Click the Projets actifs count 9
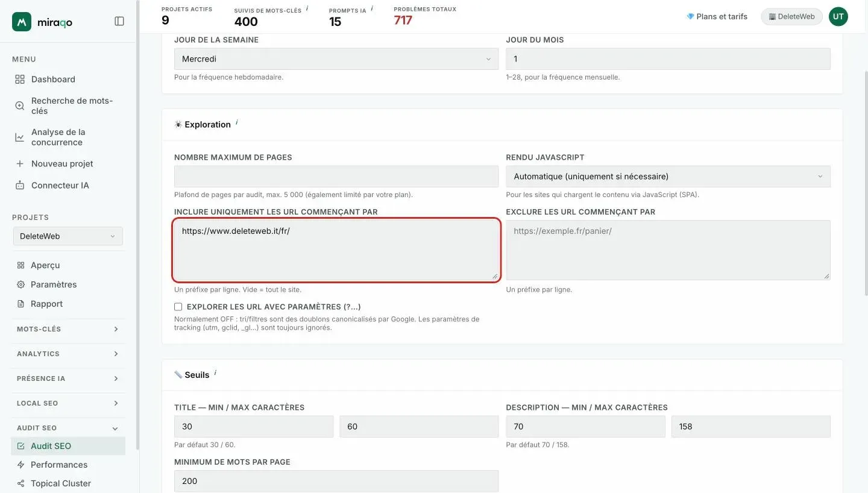The height and width of the screenshot is (493, 868). [165, 20]
